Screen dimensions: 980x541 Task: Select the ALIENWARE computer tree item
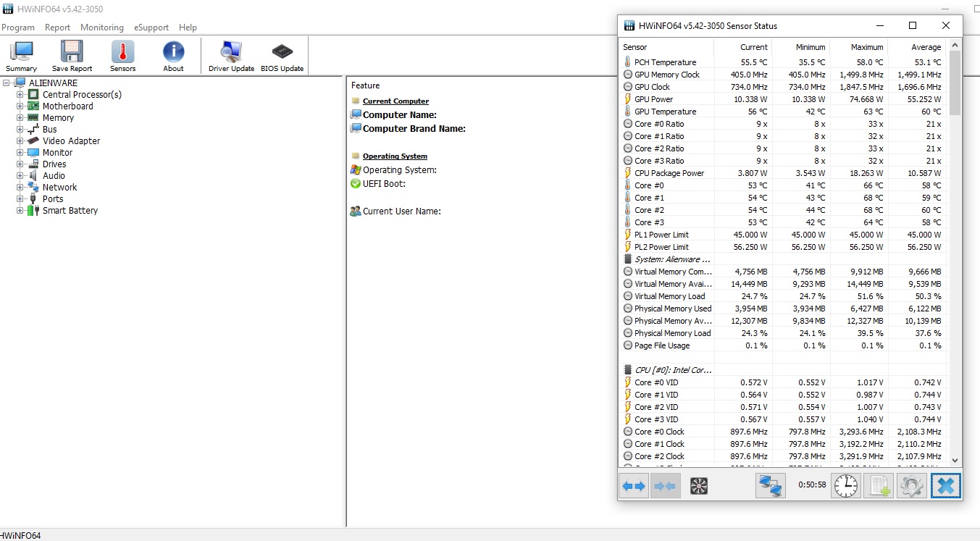(x=53, y=83)
